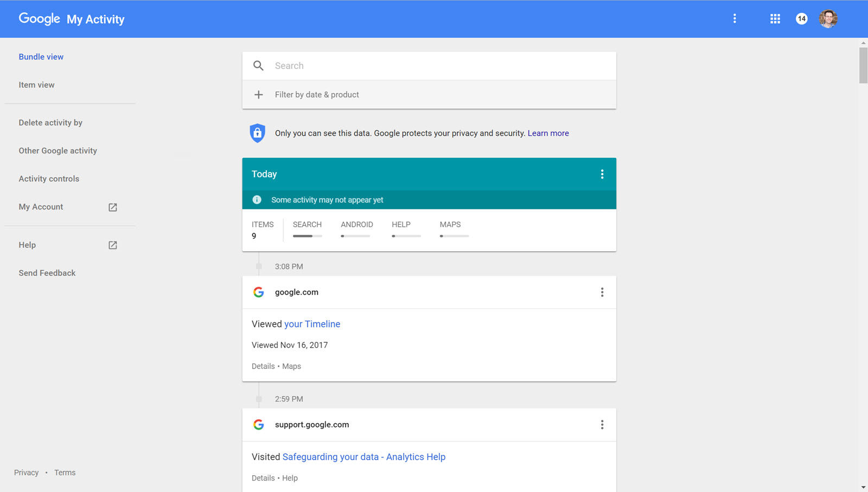Click the My Activity title
Image resolution: width=868 pixels, height=492 pixels.
pyautogui.click(x=95, y=19)
